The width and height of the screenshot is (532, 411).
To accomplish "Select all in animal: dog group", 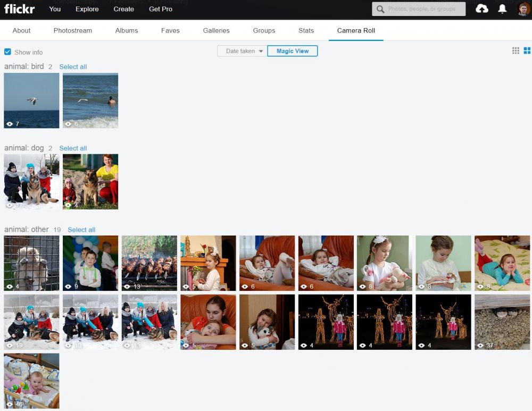I will pos(73,148).
